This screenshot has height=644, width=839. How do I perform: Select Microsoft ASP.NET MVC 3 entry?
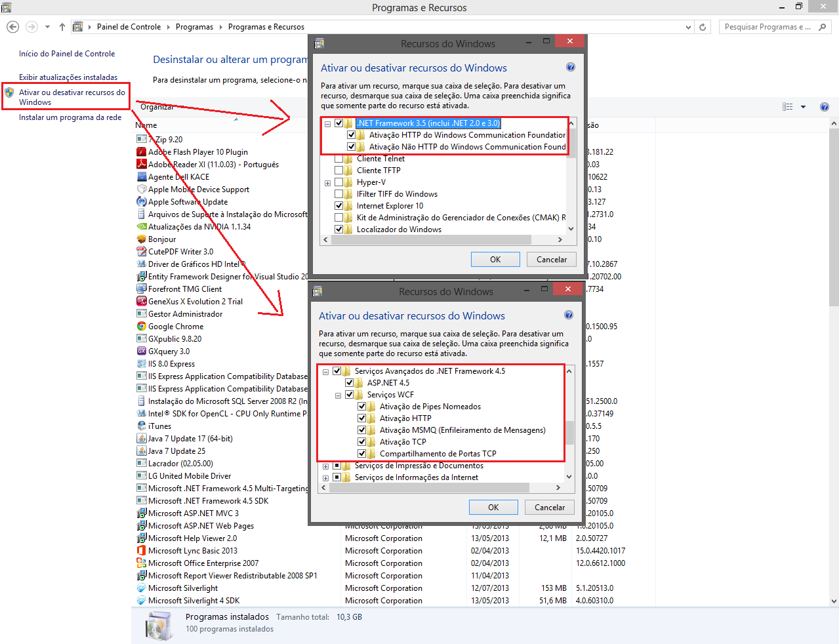coord(194,513)
